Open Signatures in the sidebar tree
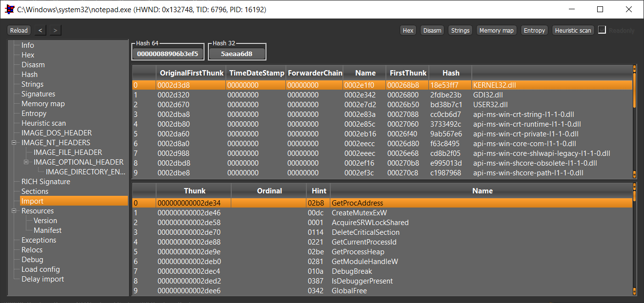Screen dimensions: 644x303 point(38,94)
